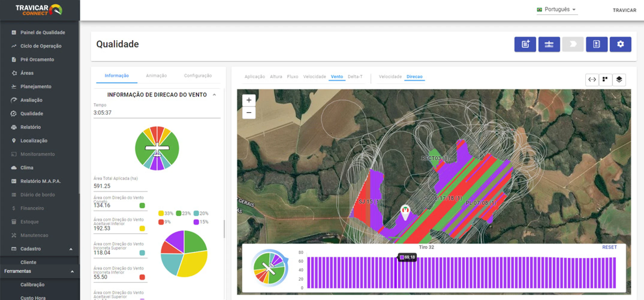Collapse the Informação de Direcao do Vento section

coord(214,95)
